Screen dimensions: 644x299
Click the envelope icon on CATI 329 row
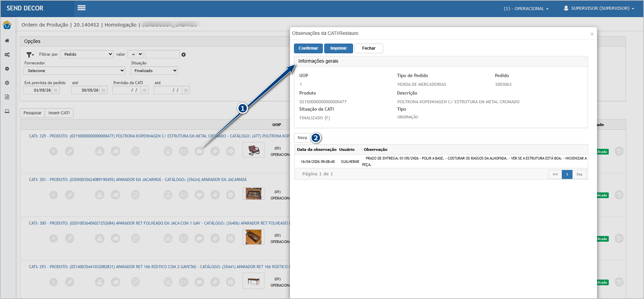[184, 152]
